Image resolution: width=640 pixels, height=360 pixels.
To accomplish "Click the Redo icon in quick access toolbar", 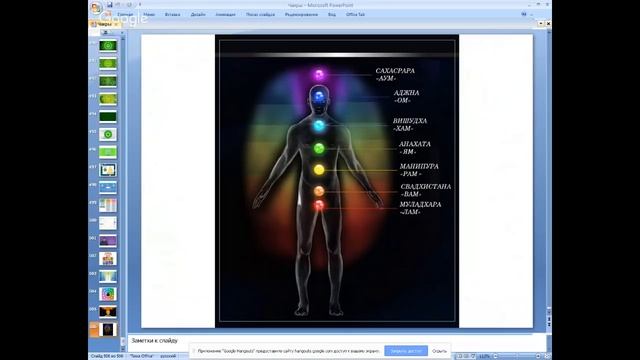I will 129,5.
